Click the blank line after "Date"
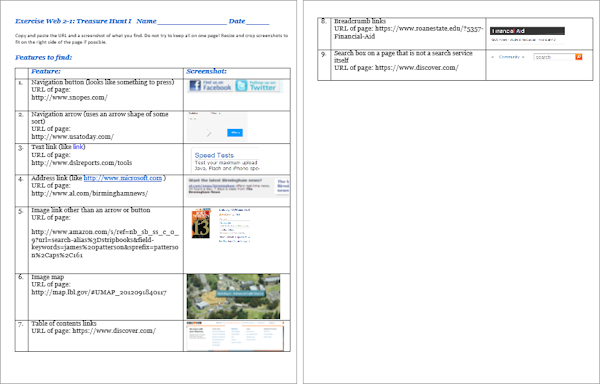 pyautogui.click(x=258, y=22)
